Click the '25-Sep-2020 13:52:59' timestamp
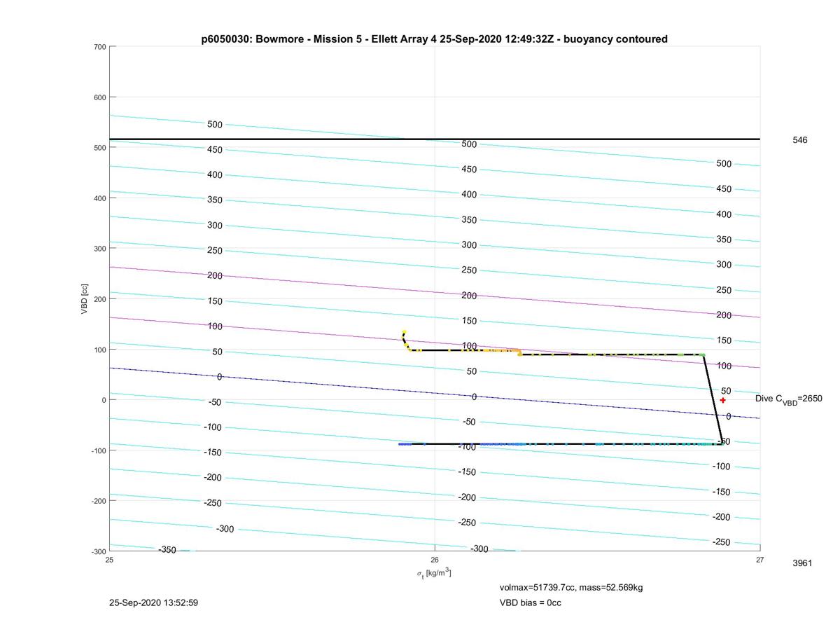Screen dimensions: 840x620 click(153, 602)
